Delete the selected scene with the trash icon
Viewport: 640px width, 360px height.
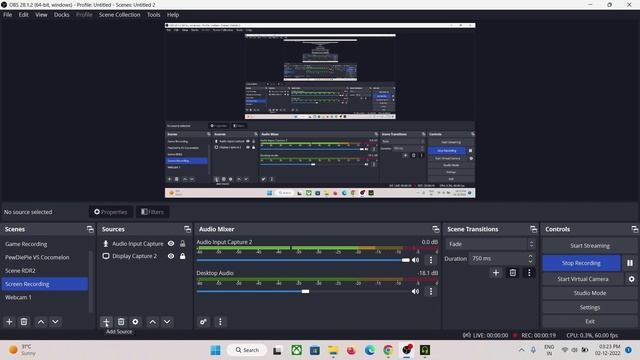[24, 322]
